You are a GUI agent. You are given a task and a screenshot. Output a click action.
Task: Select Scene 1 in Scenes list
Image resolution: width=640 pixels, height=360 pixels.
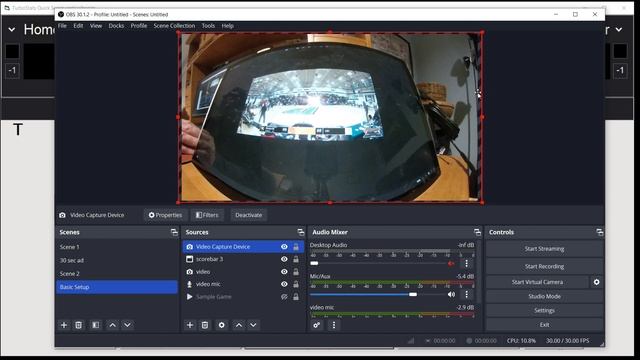[x=117, y=247]
